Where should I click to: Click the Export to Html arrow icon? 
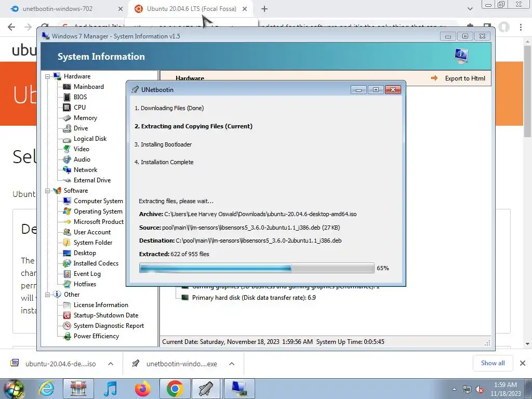pyautogui.click(x=434, y=78)
